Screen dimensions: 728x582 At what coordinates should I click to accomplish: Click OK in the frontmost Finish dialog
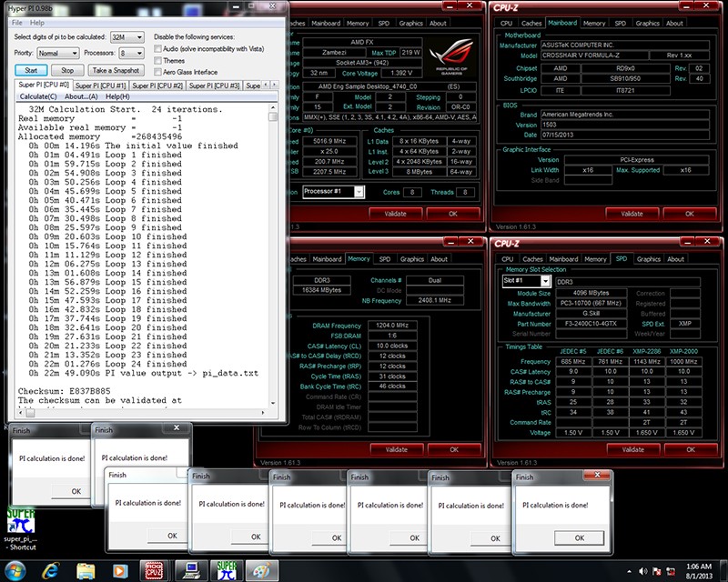[x=579, y=538]
